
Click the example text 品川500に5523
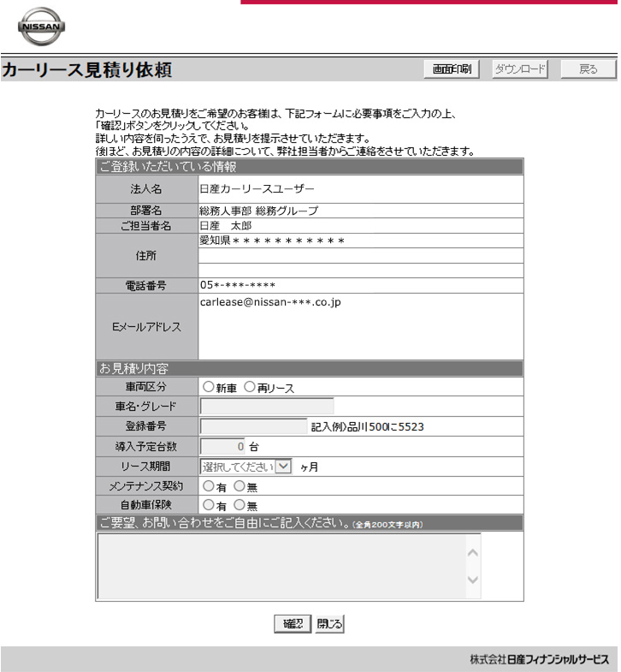click(x=386, y=427)
